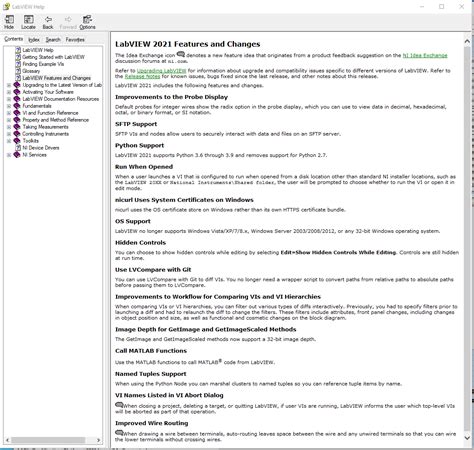Click the book icon for Upgrading to the Latest Version
The image size is (474, 450).
17,85
